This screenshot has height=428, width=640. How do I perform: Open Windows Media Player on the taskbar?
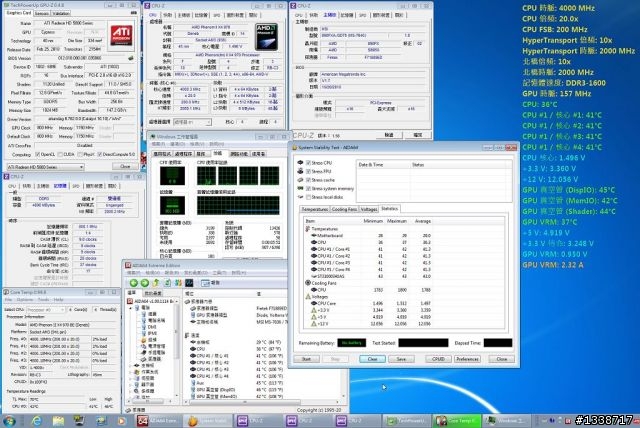[x=121, y=420]
